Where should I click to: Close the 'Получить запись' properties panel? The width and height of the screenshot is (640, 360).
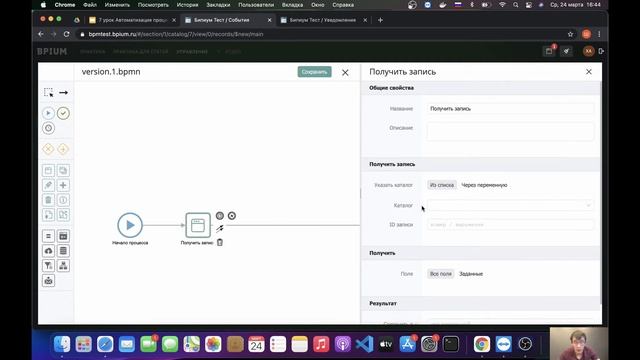pyautogui.click(x=589, y=72)
